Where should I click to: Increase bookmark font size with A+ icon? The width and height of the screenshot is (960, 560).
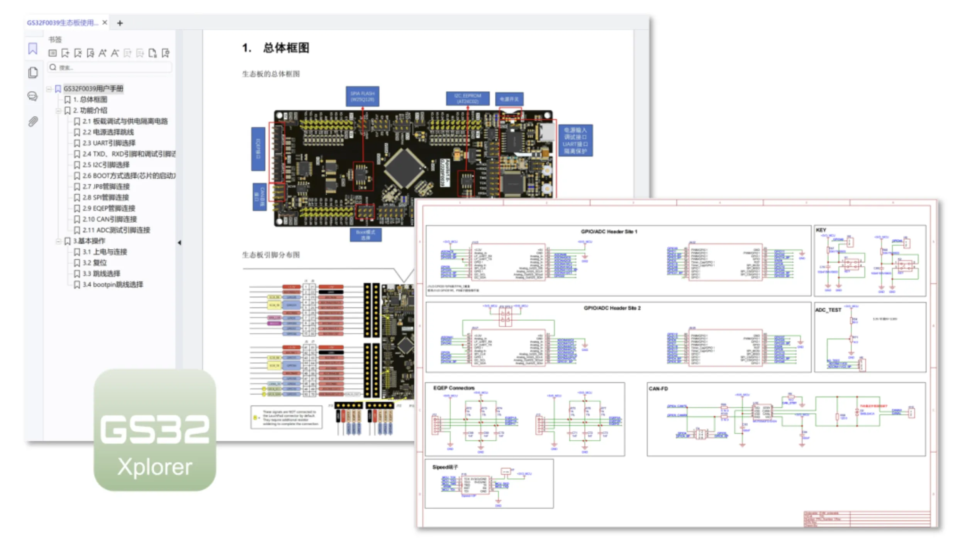[x=103, y=53]
